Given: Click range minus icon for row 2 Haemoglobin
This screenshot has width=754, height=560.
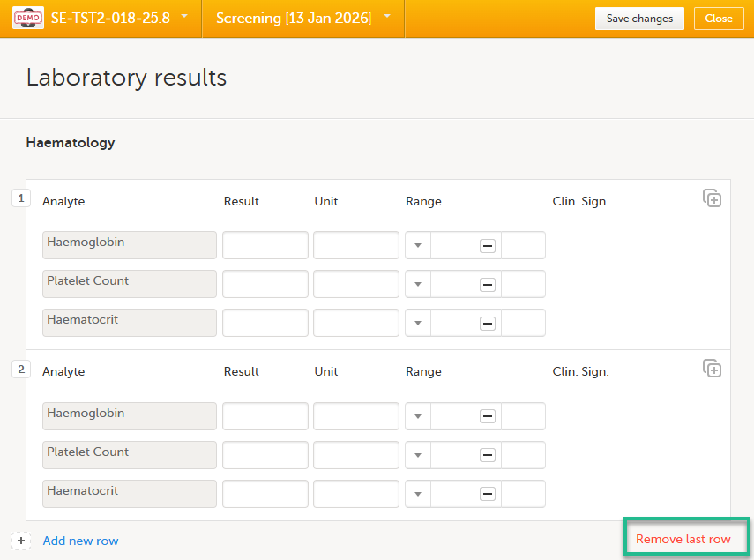Looking at the screenshot, I should (487, 417).
